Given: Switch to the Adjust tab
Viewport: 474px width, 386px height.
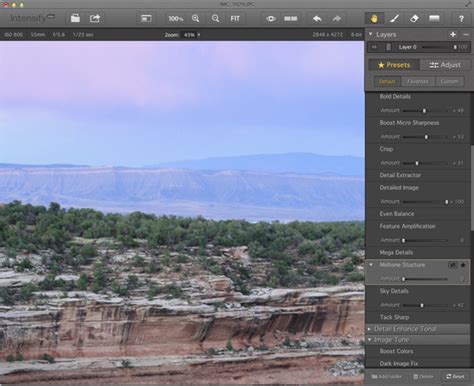Looking at the screenshot, I should click(x=445, y=65).
